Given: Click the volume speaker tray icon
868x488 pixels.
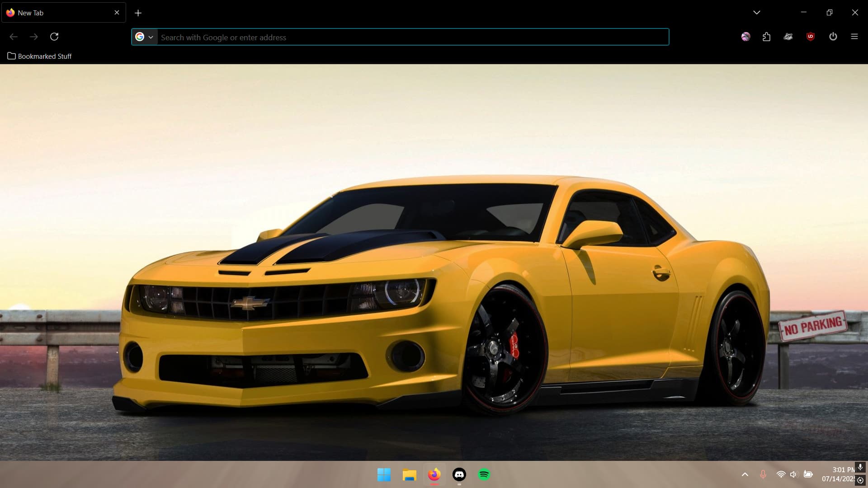Looking at the screenshot, I should click(794, 474).
